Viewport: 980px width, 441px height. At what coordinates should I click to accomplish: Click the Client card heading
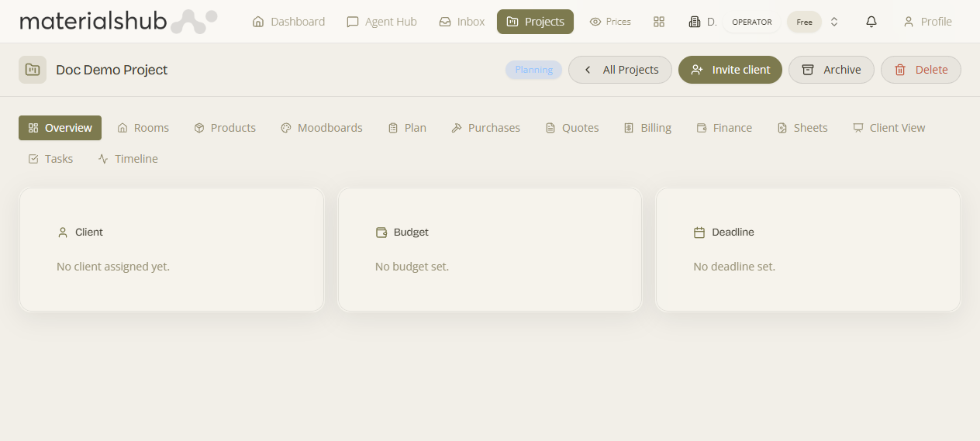pos(89,233)
